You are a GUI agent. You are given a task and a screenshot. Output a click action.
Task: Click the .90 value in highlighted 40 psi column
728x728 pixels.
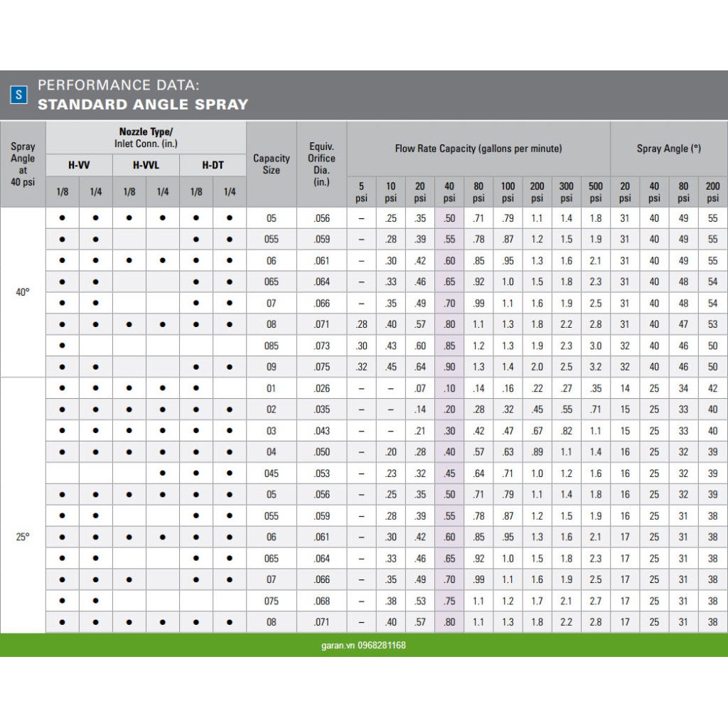click(x=449, y=367)
